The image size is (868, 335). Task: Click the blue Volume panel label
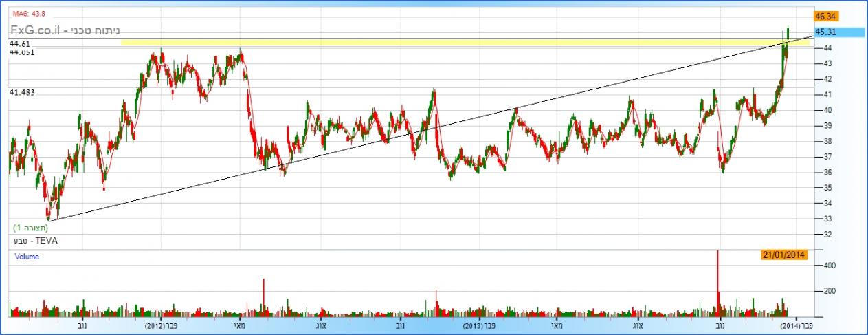[x=27, y=257]
